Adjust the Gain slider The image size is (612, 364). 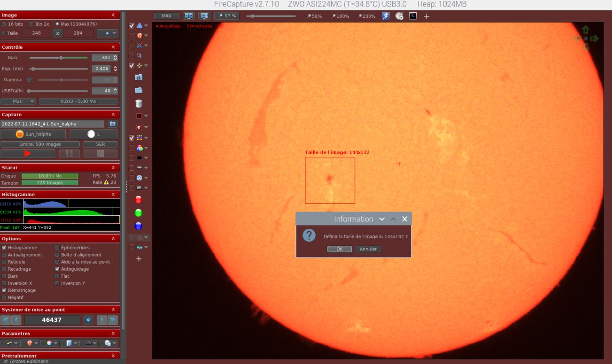tap(59, 58)
